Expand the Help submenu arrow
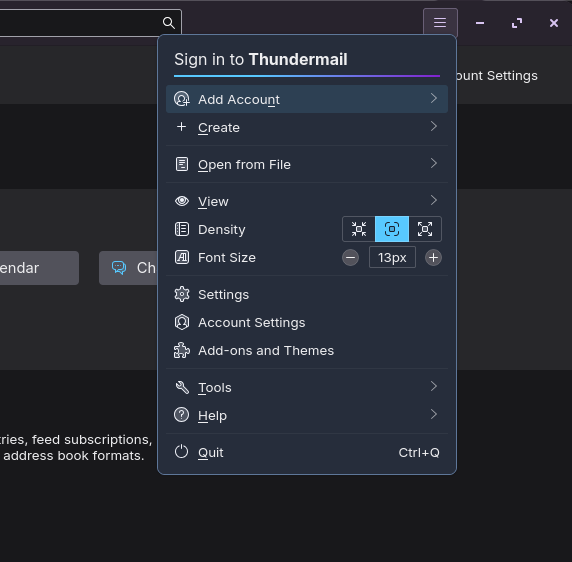 433,414
